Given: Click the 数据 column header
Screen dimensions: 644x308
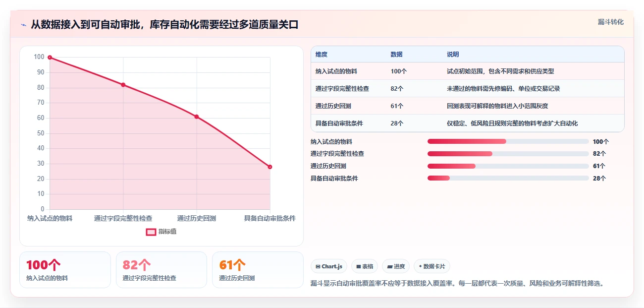Looking at the screenshot, I should [396, 55].
